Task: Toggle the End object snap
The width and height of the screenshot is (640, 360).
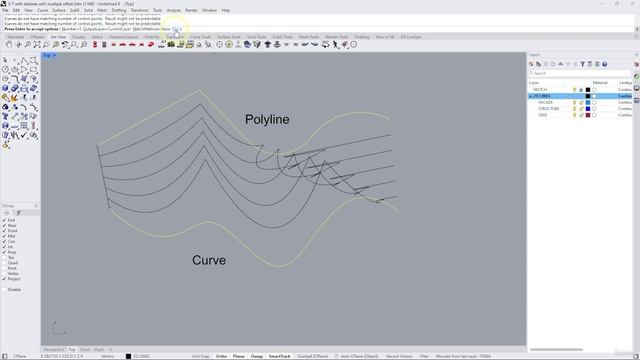Action: click(x=4, y=220)
